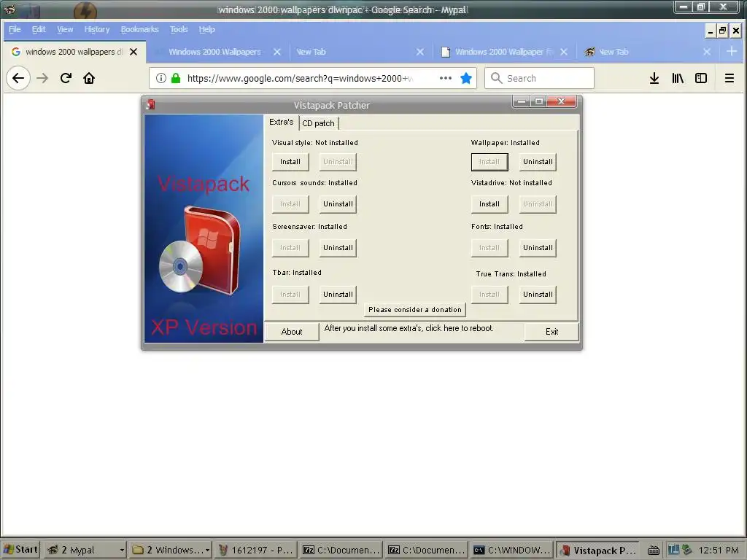The image size is (747, 560).
Task: Select the Extra's tab
Action: [281, 122]
